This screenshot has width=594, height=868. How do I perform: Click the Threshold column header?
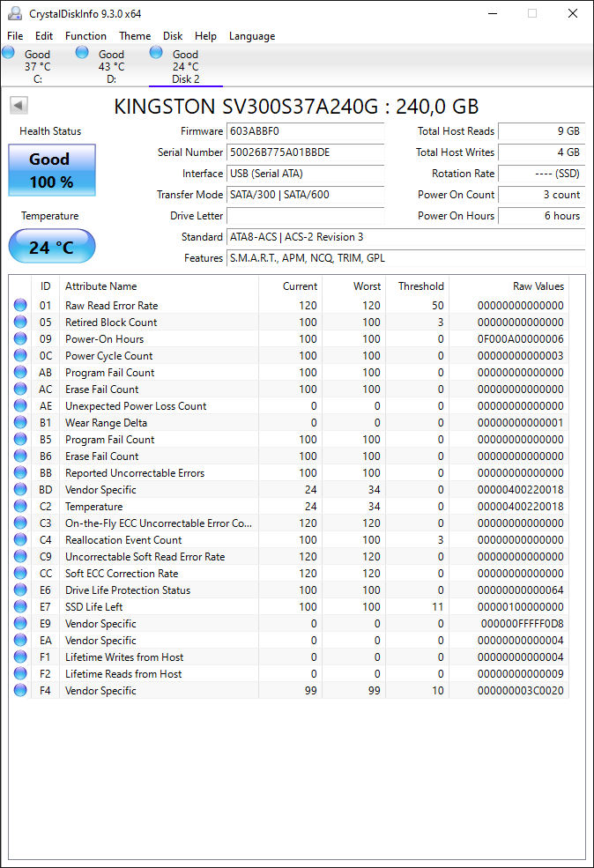pos(417,286)
